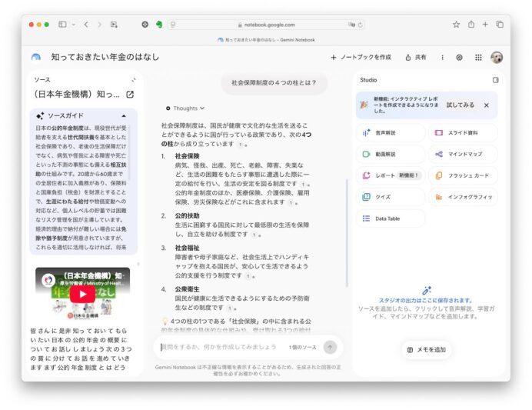Click the 社会福祉 heading in answer
The image size is (532, 410).
187,248
